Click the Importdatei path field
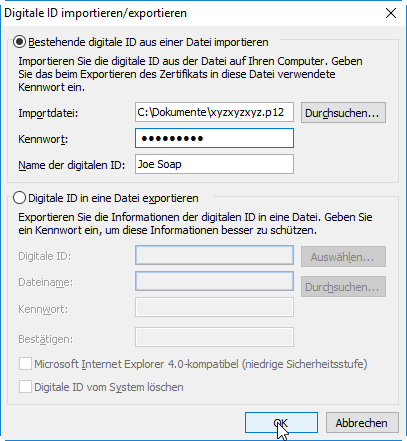 tap(214, 112)
